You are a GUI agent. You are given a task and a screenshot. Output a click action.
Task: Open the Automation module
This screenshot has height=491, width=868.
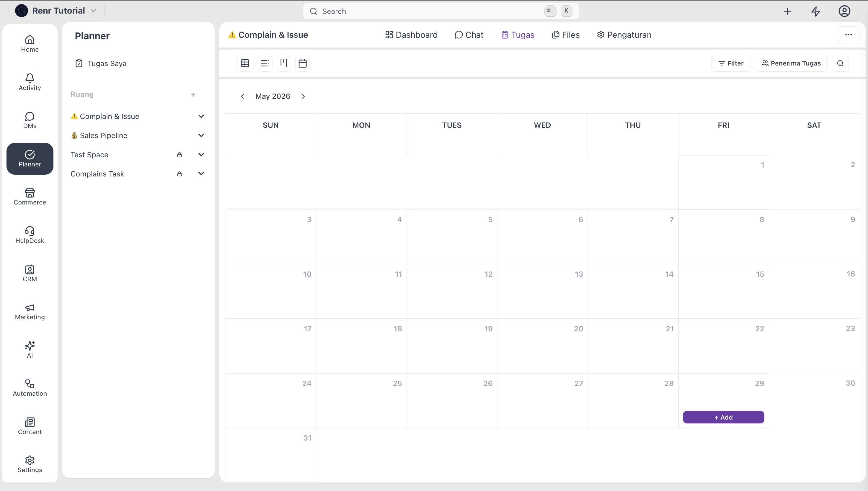(30, 388)
